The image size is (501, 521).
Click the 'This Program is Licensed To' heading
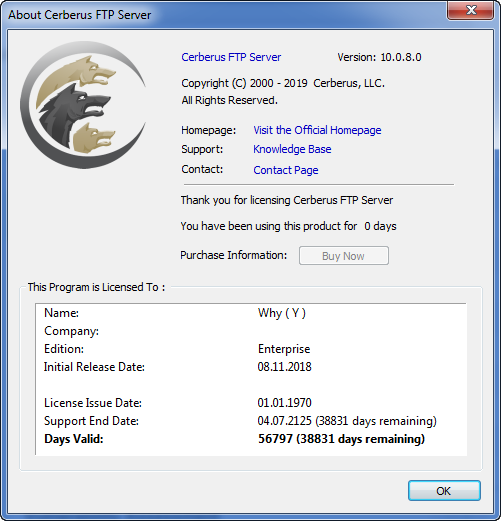[x=96, y=287]
